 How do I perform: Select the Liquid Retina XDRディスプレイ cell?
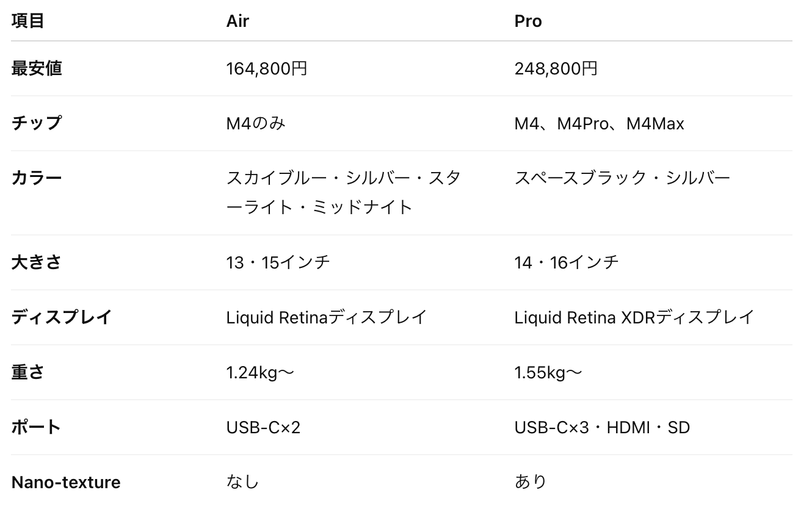[634, 317]
